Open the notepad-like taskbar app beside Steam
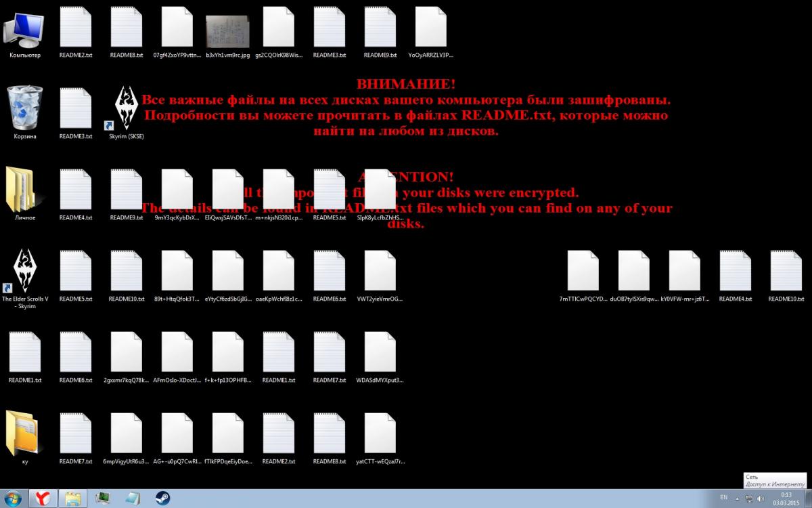 click(x=133, y=499)
